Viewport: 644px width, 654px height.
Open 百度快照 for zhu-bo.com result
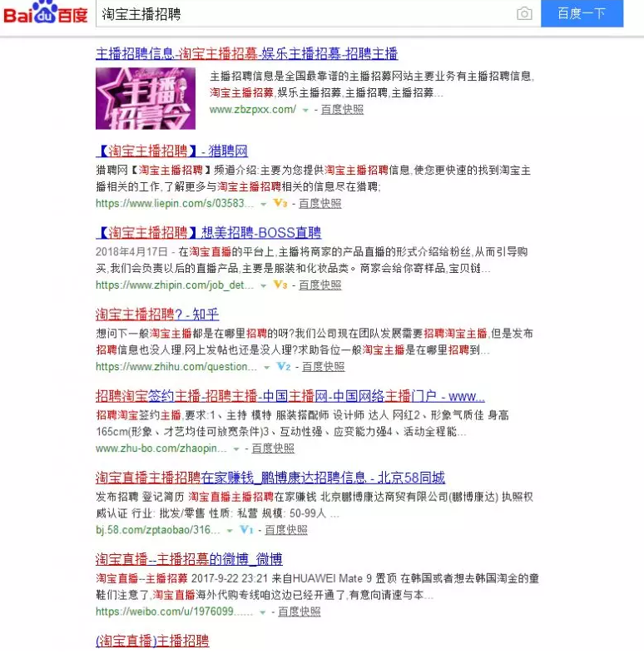pos(273,448)
